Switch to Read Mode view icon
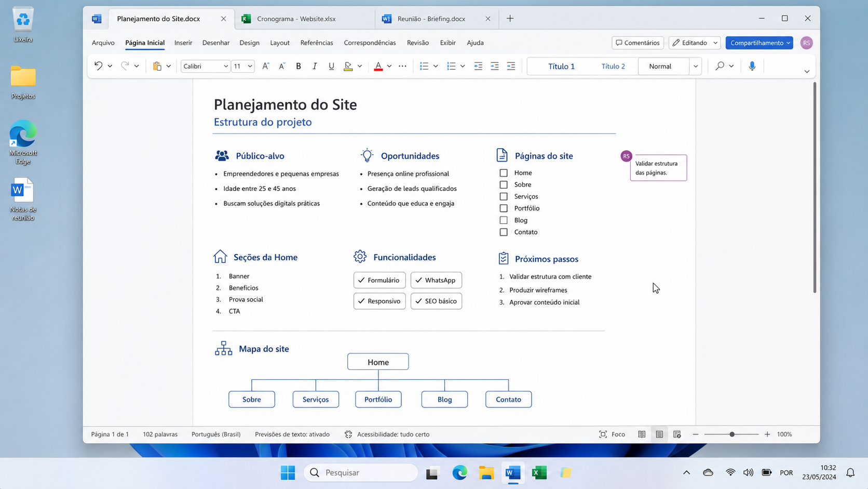 [x=642, y=434]
